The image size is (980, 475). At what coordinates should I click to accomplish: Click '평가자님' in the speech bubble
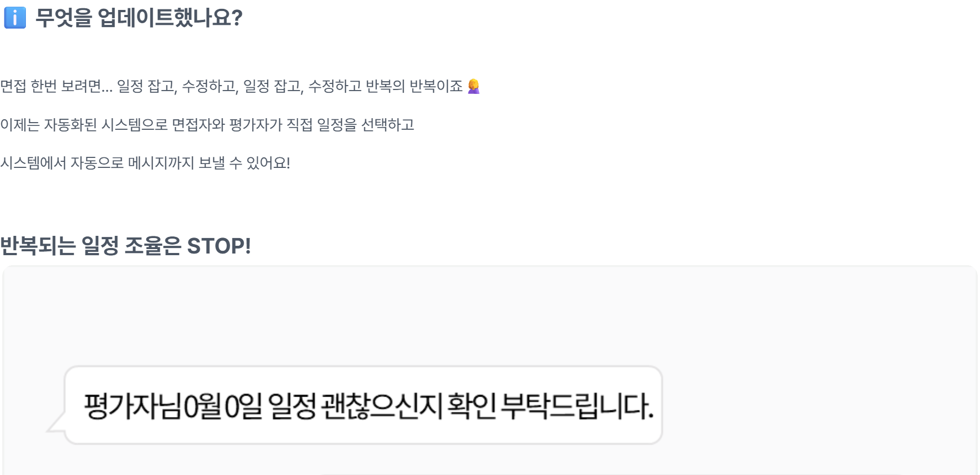132,407
